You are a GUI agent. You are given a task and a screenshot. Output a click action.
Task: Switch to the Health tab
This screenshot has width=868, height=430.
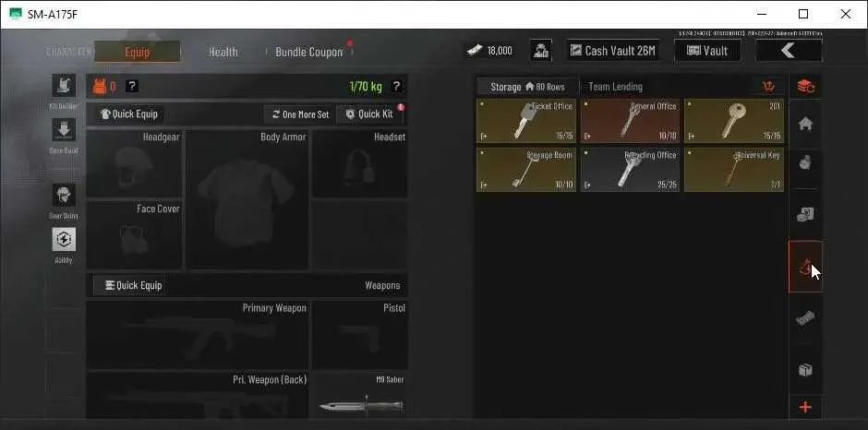click(223, 52)
